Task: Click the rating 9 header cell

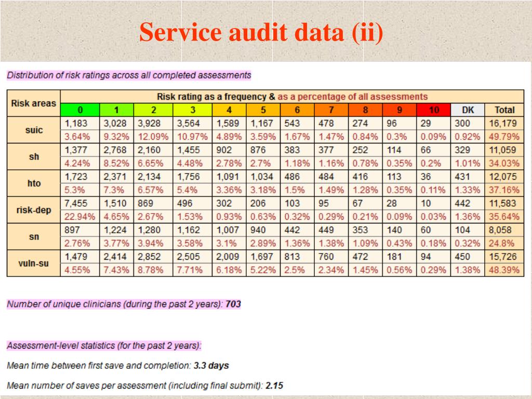Action: point(400,110)
